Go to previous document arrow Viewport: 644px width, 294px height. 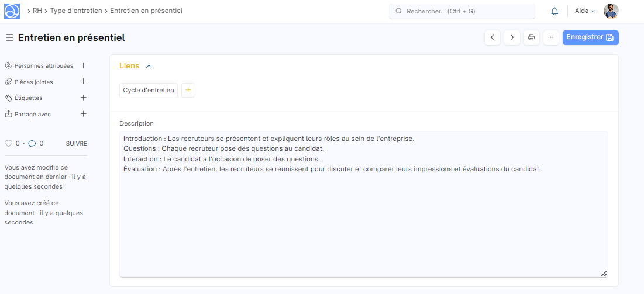(493, 37)
